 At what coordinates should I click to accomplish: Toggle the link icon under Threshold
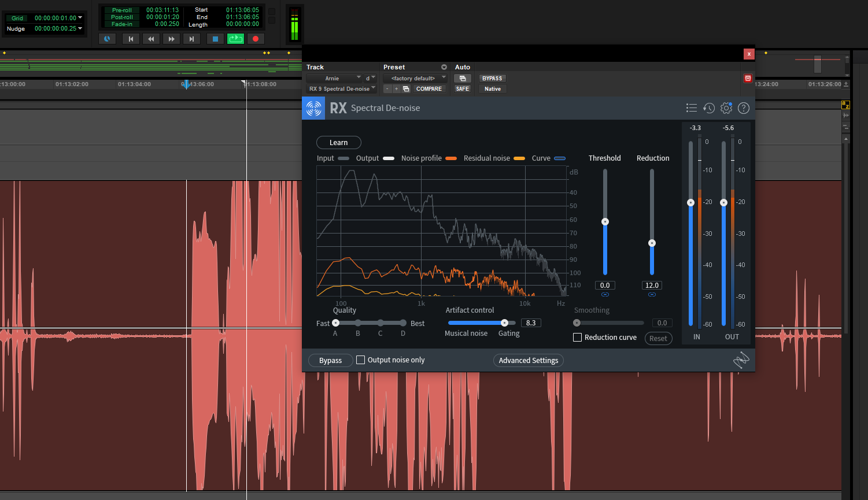[605, 294]
